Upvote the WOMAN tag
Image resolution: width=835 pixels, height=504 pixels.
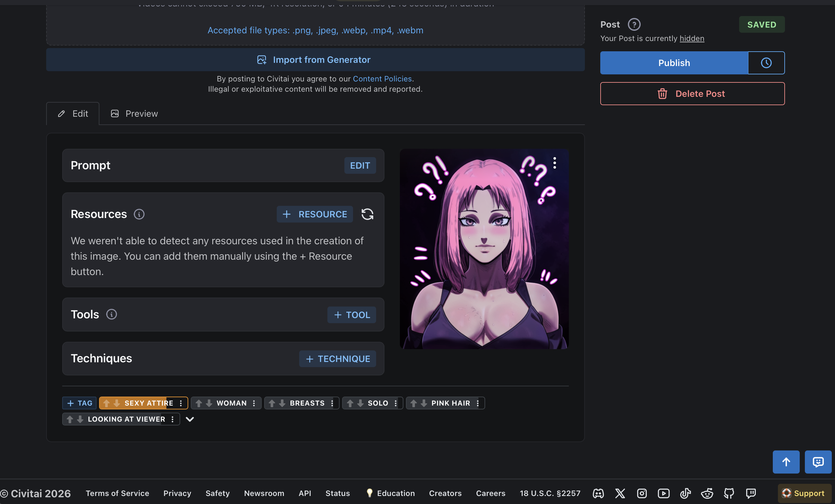coord(199,403)
